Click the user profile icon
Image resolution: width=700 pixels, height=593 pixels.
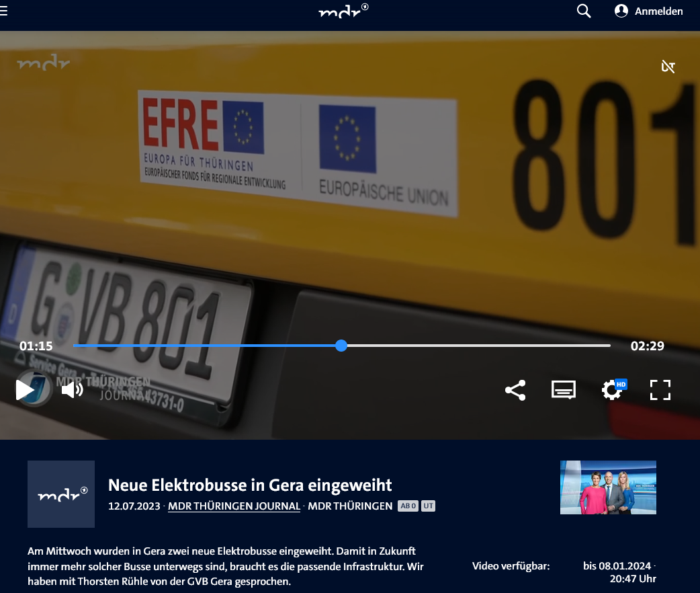point(621,11)
